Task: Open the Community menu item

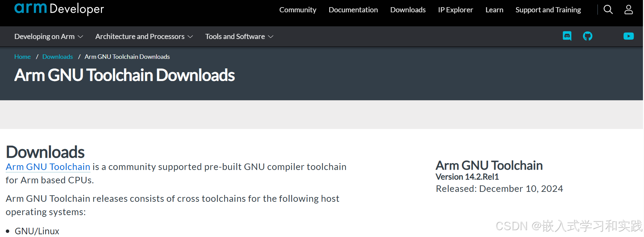Action: tap(298, 10)
